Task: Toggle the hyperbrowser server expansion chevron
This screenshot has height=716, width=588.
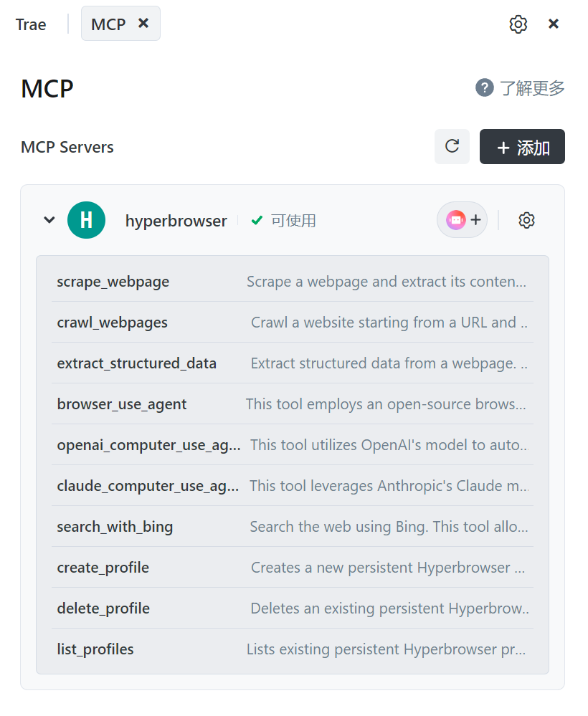Action: (49, 220)
